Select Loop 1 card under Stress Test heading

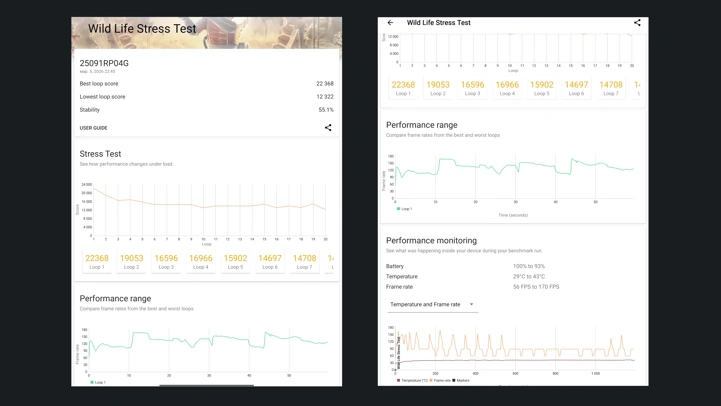click(x=97, y=261)
